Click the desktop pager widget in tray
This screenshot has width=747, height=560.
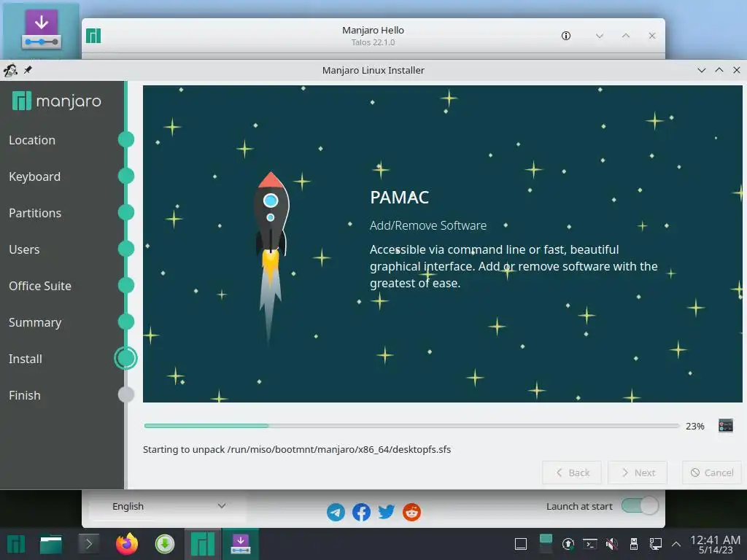click(546, 544)
